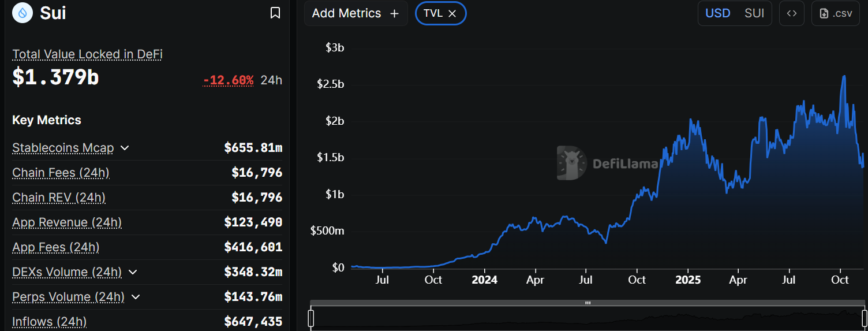
Task: Bookmark the Sui chain page
Action: pyautogui.click(x=275, y=13)
